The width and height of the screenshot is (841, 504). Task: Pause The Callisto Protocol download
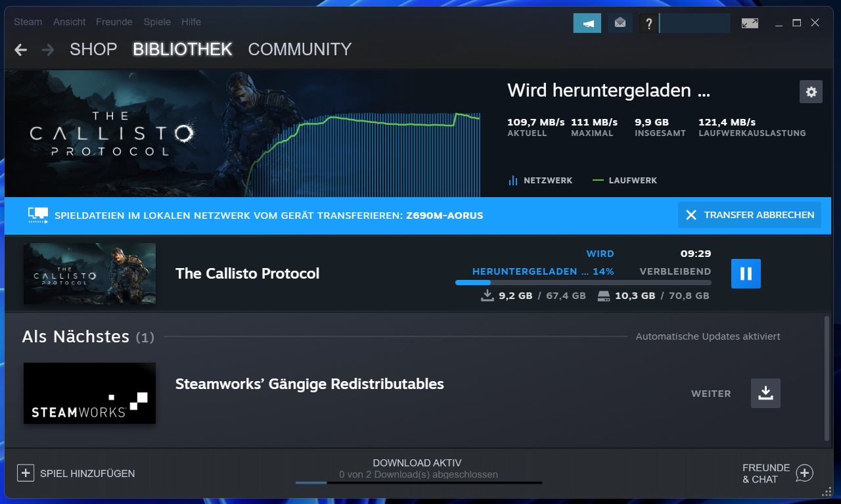click(746, 273)
